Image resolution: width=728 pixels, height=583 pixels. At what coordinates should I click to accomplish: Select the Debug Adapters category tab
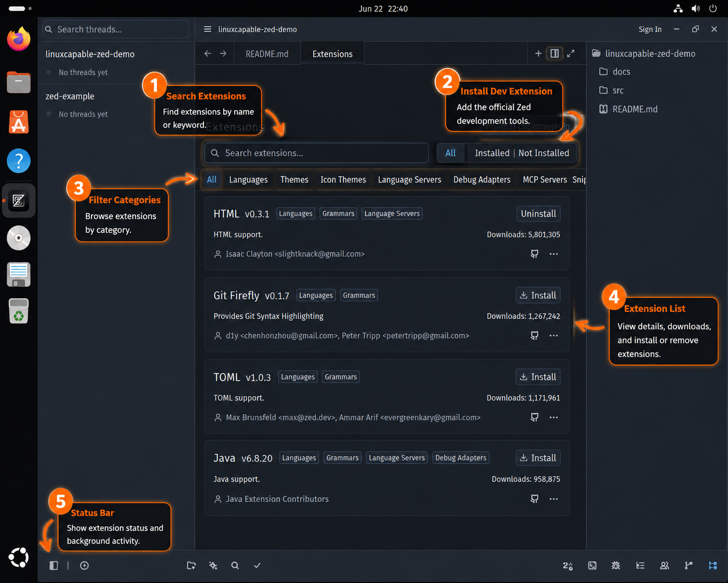(482, 180)
